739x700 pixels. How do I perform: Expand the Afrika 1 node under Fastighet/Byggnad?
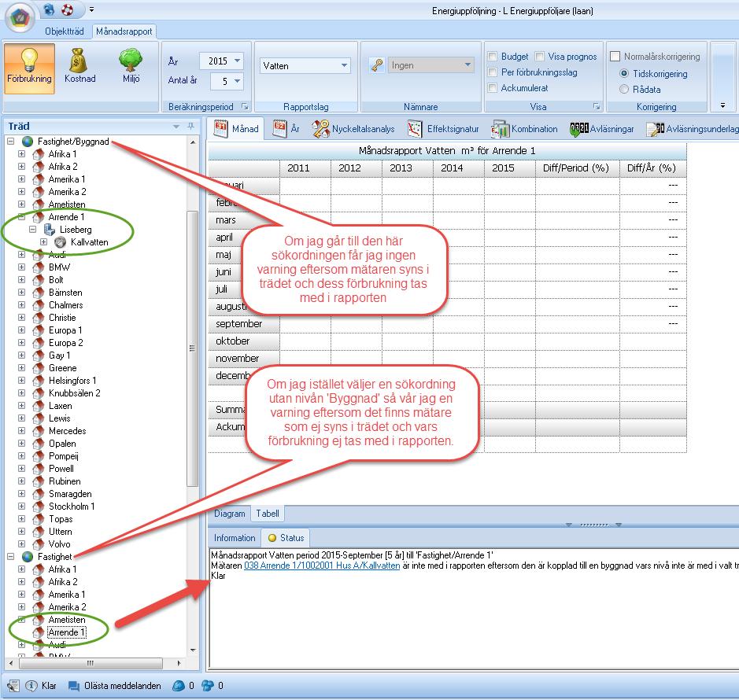[x=22, y=154]
